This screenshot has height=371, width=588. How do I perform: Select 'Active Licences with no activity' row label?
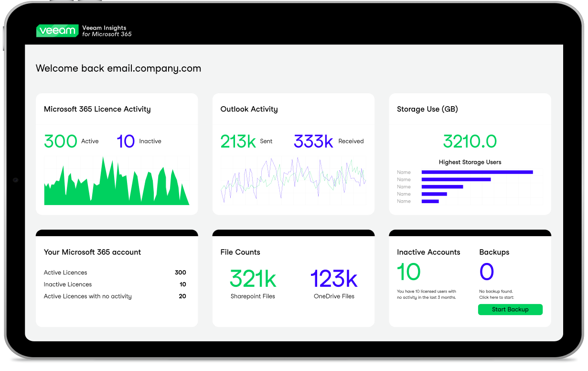[88, 296]
